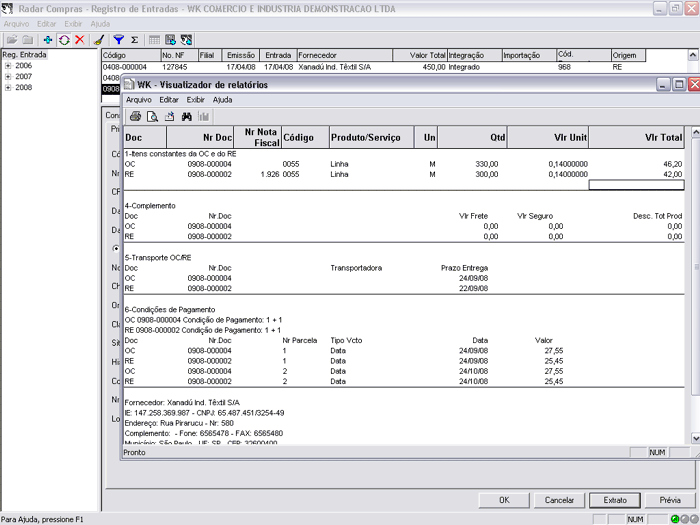This screenshot has width=700, height=525.
Task: Expand the 2006 tree node
Action: (8, 65)
